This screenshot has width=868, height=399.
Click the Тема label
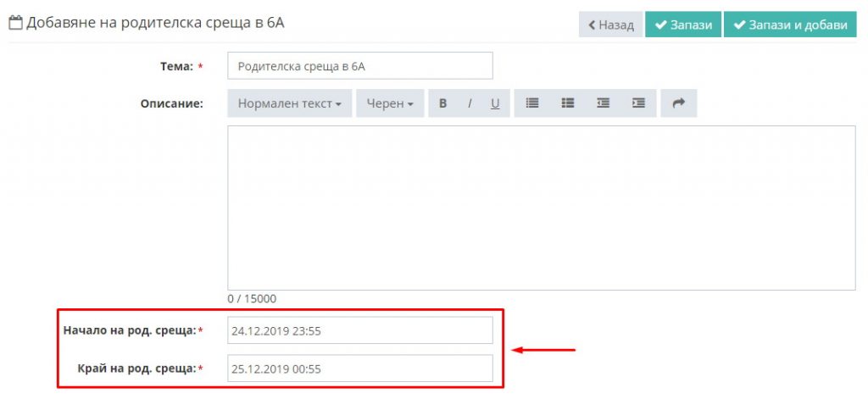pyautogui.click(x=176, y=66)
